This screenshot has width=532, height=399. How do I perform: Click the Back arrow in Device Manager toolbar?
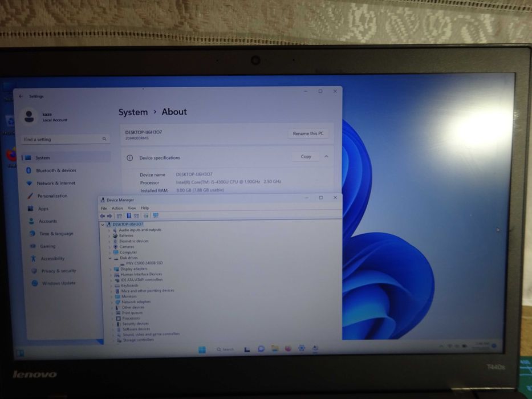102,216
